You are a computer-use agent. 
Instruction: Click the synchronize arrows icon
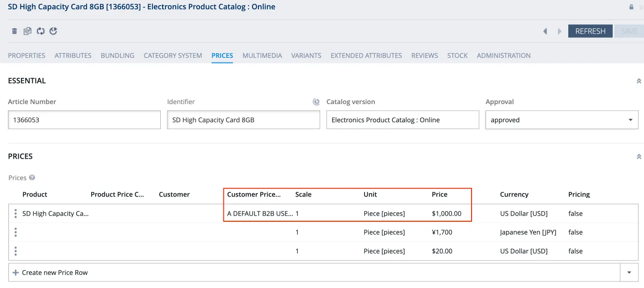pos(41,31)
